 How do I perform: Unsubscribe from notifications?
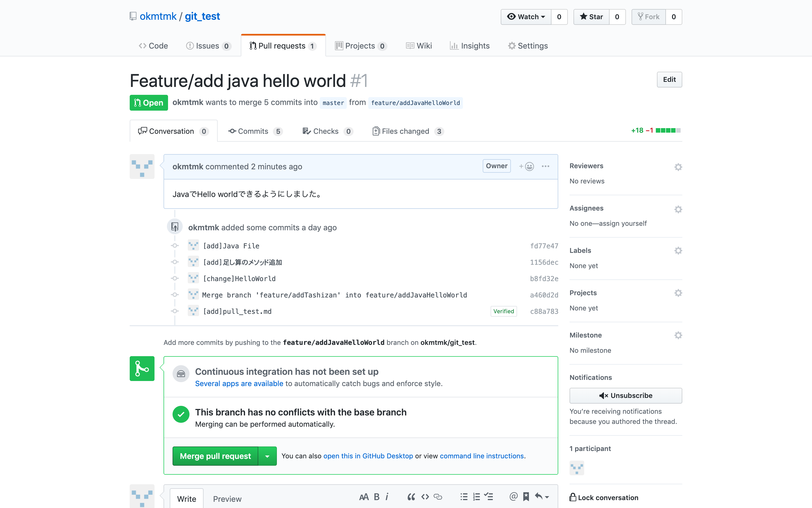click(x=625, y=395)
